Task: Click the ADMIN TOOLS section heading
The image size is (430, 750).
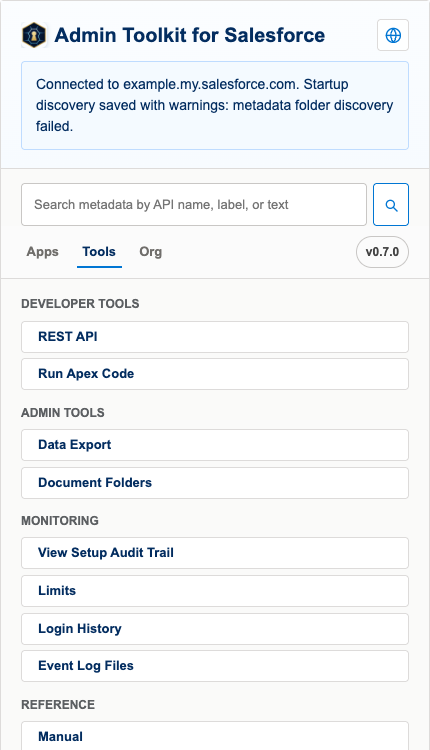Action: (63, 413)
